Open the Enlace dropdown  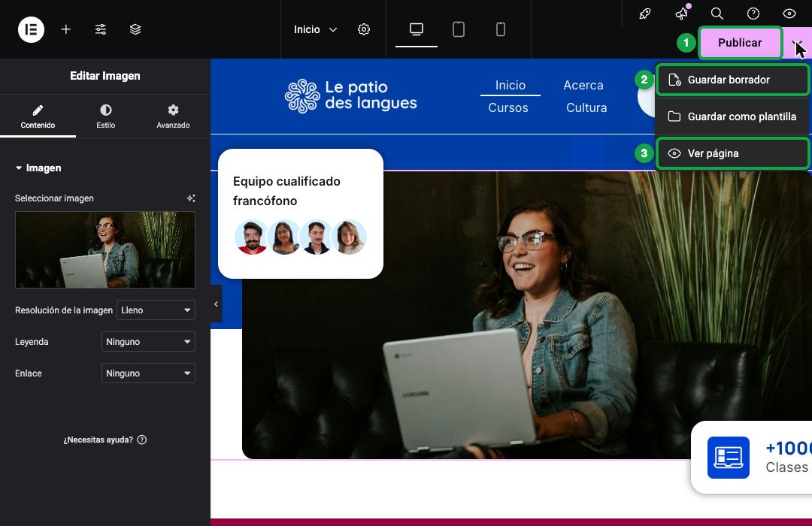point(148,373)
